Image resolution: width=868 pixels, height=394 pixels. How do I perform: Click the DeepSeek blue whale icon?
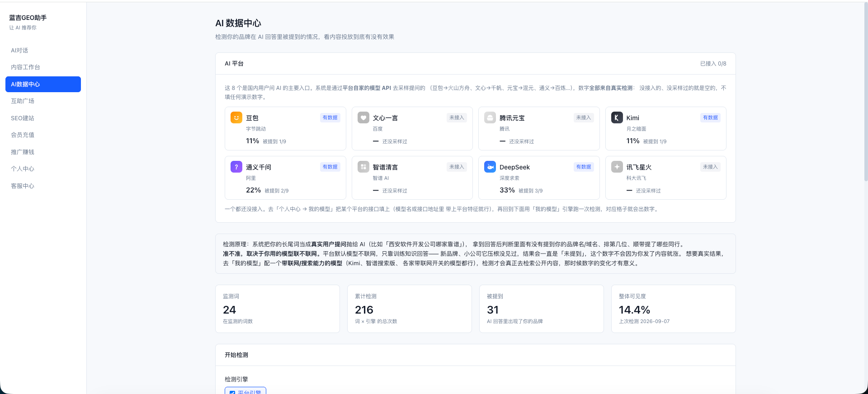pos(490,167)
